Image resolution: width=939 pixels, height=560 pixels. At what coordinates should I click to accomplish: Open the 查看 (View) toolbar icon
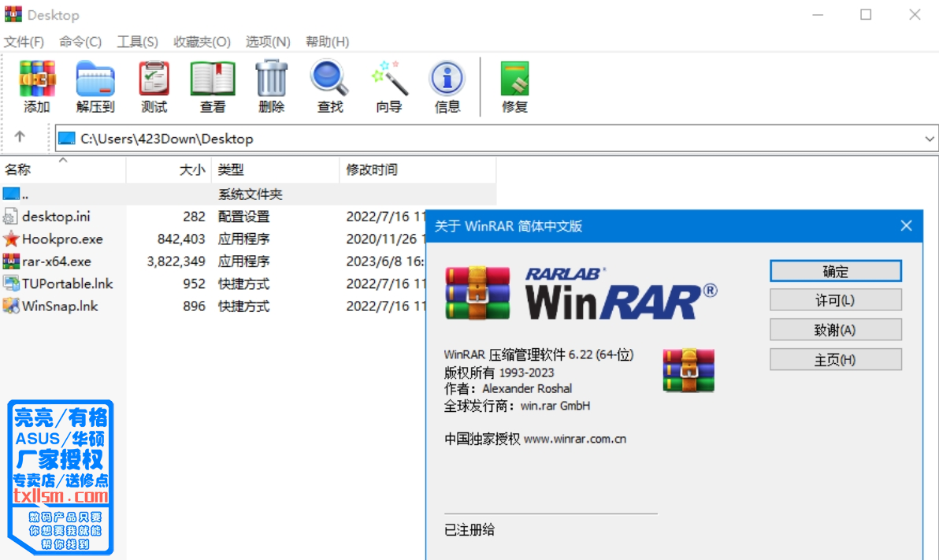coord(213,79)
